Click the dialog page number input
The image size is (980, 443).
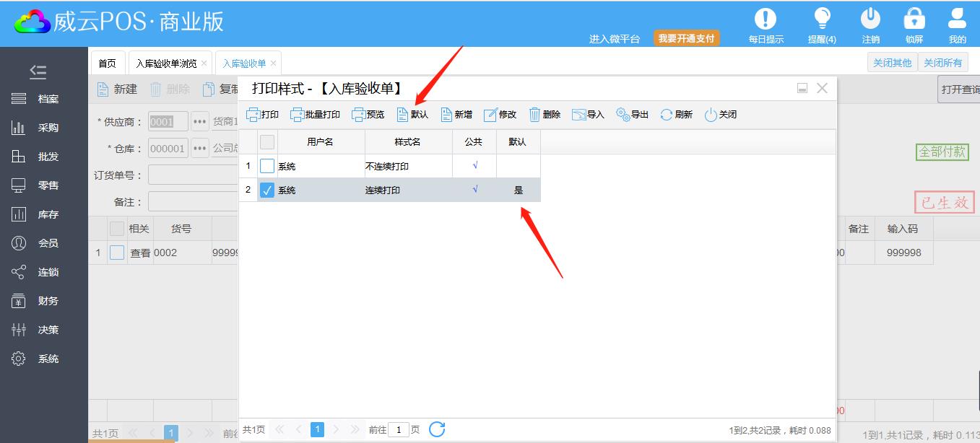tap(399, 429)
